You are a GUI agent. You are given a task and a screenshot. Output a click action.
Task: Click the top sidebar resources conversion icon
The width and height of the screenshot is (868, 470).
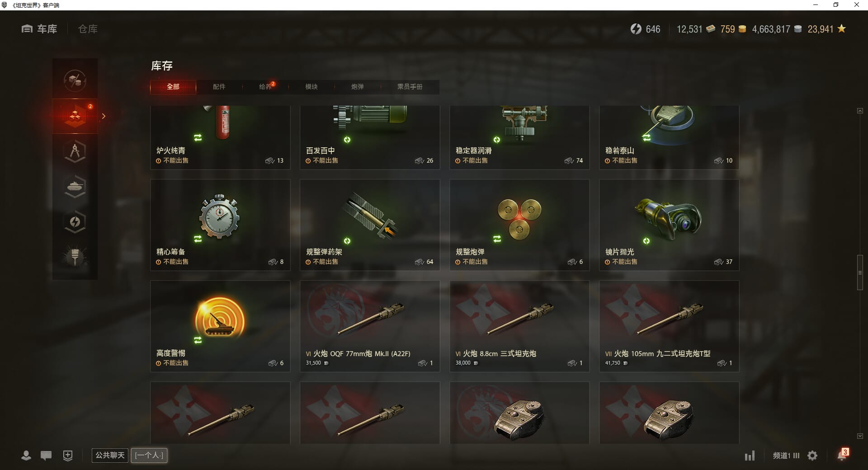click(x=75, y=81)
